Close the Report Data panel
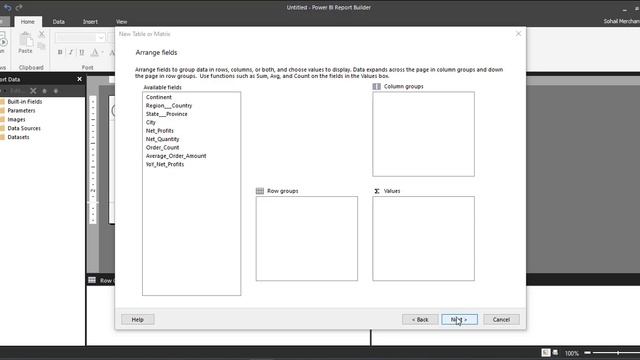The image size is (640, 360). 80,79
